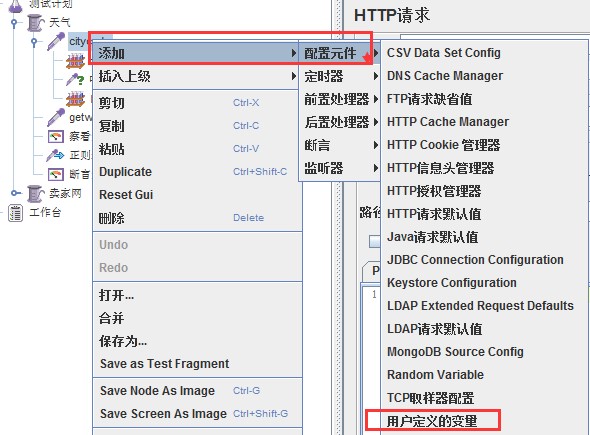This screenshot has width=590, height=435.
Task: Add a Keystore Configuration element
Action: click(484, 283)
